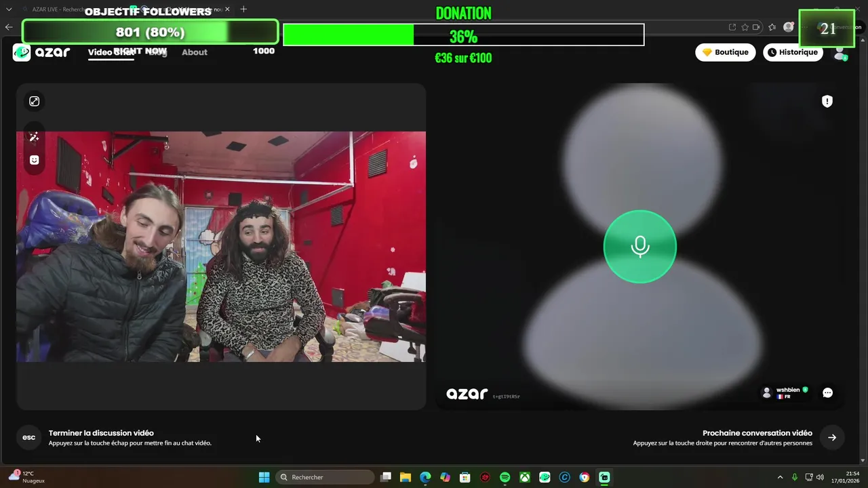Open the magic wand effects icon

click(34, 137)
